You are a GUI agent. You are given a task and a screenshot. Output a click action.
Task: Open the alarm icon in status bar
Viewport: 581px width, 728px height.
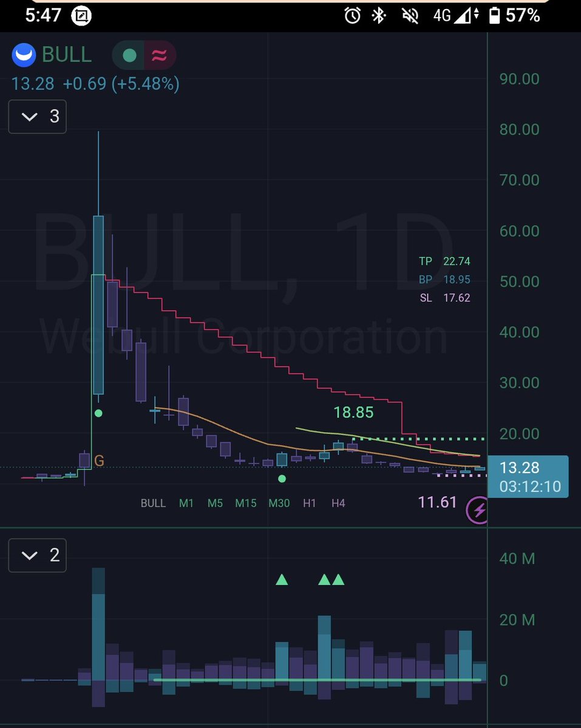tap(353, 16)
